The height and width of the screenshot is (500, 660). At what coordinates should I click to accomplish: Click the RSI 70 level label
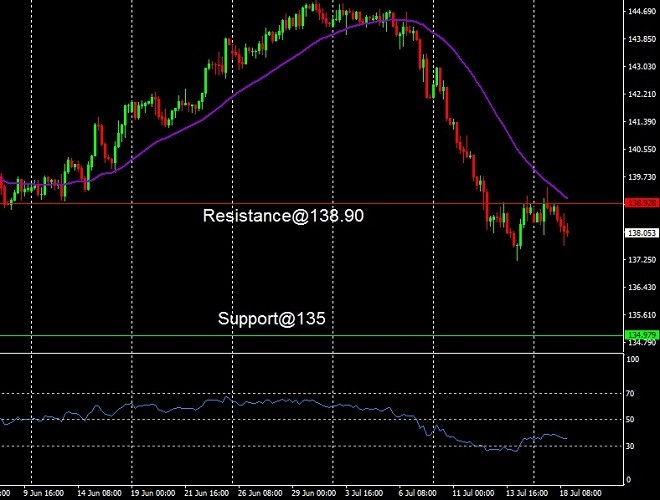630,394
